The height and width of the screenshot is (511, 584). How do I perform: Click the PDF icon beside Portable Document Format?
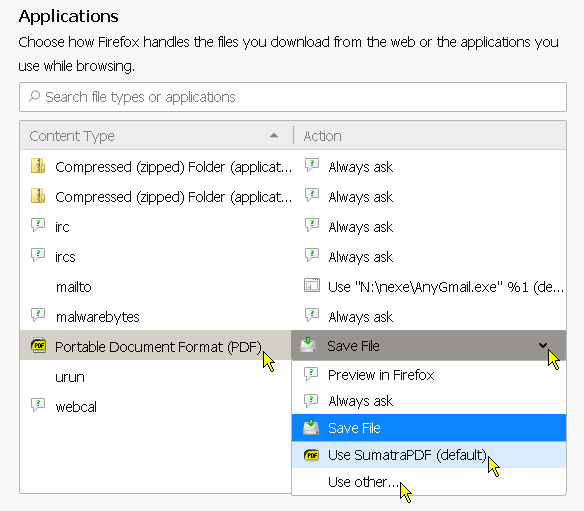(x=38, y=345)
